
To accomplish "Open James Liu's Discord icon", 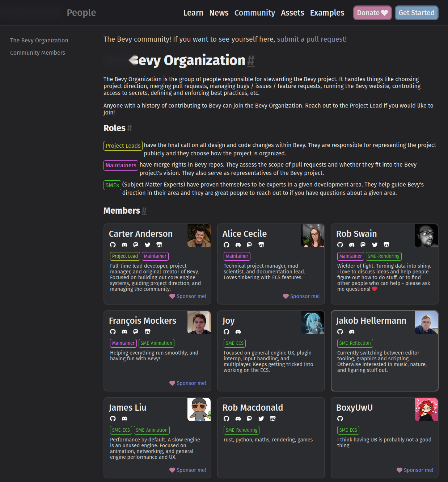I will click(124, 419).
